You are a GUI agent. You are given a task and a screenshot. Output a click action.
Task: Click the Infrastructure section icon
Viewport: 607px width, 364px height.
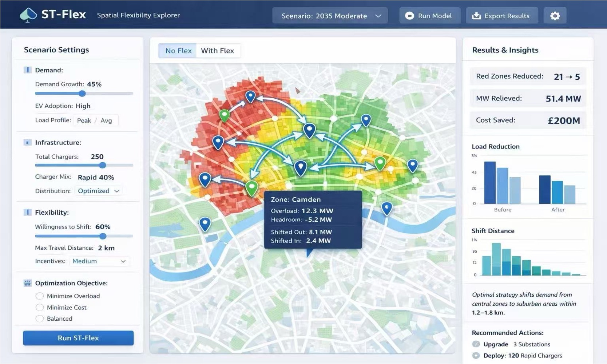(x=27, y=142)
